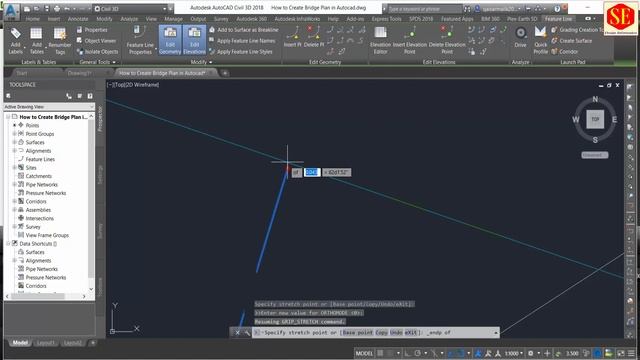The image size is (640, 360).
Task: Expand the Point Groups tree node
Action: click(x=15, y=134)
